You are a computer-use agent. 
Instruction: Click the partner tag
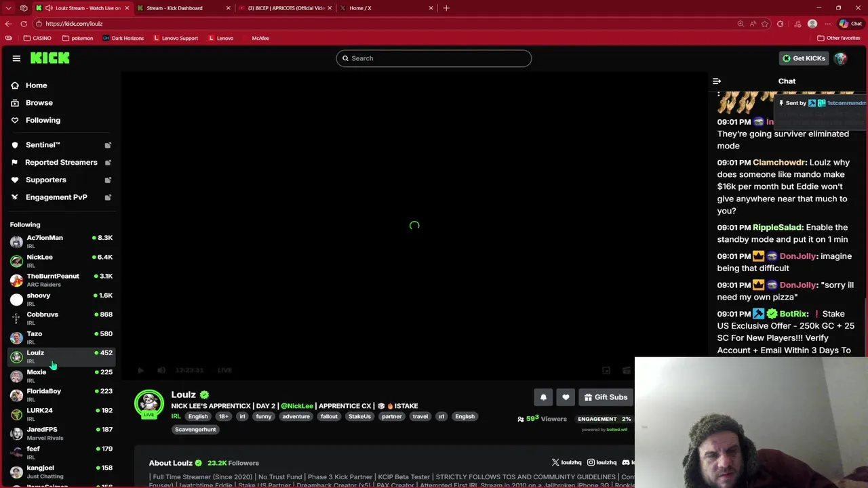[x=391, y=417]
